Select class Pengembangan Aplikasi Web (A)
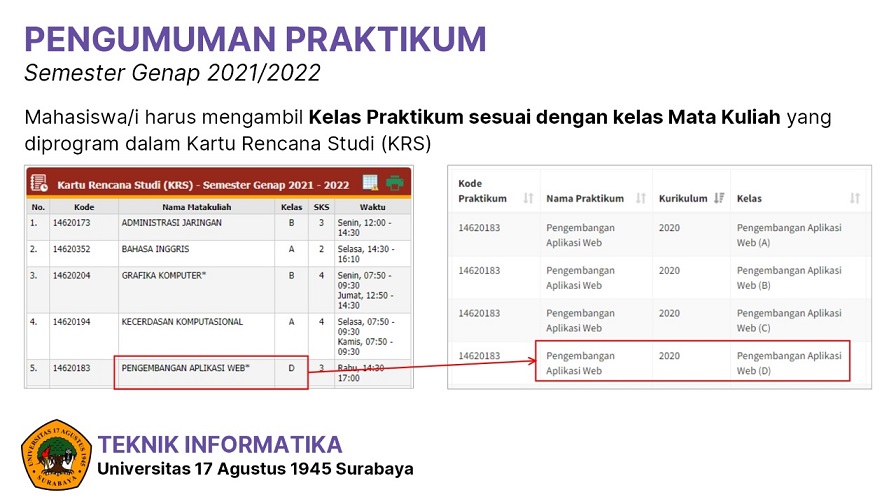Image resolution: width=896 pixels, height=504 pixels. coord(789,235)
